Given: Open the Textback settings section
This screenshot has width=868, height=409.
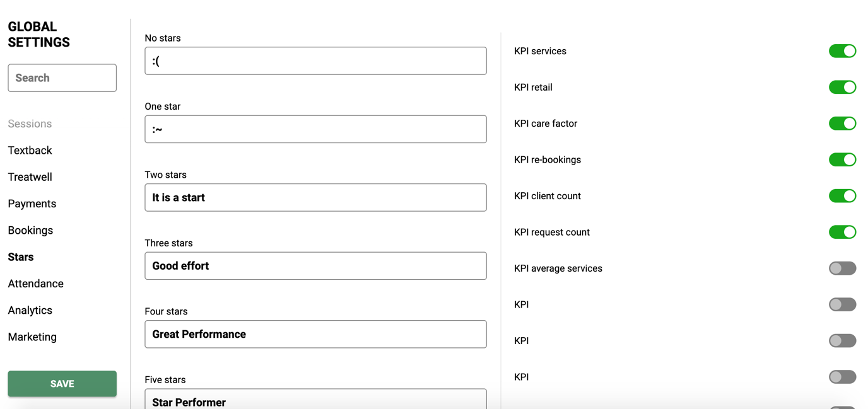Looking at the screenshot, I should pos(30,150).
